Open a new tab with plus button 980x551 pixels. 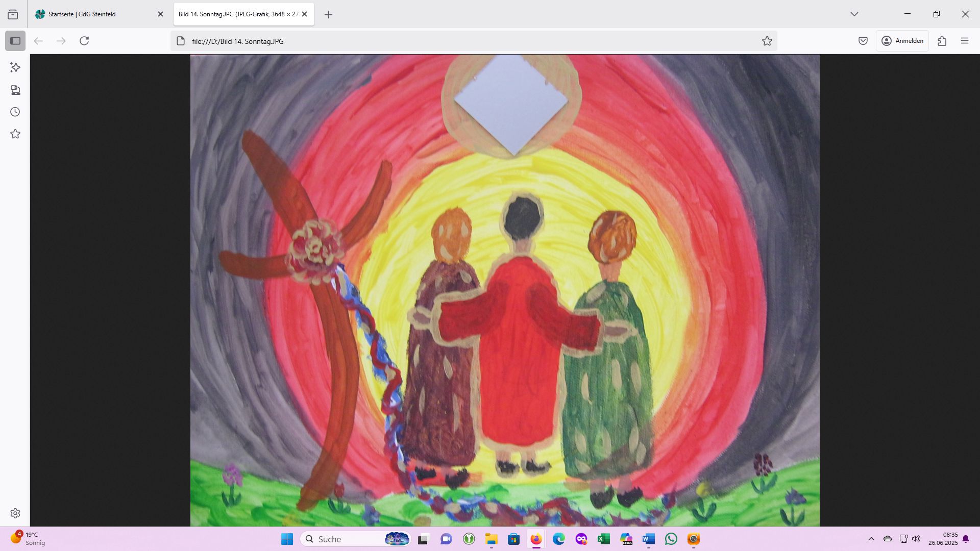point(328,15)
